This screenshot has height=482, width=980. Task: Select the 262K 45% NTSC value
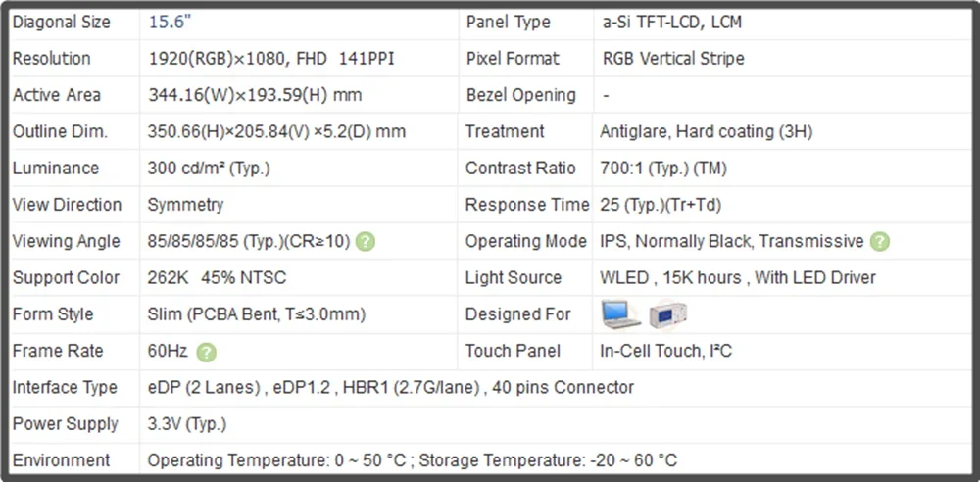coord(217,277)
